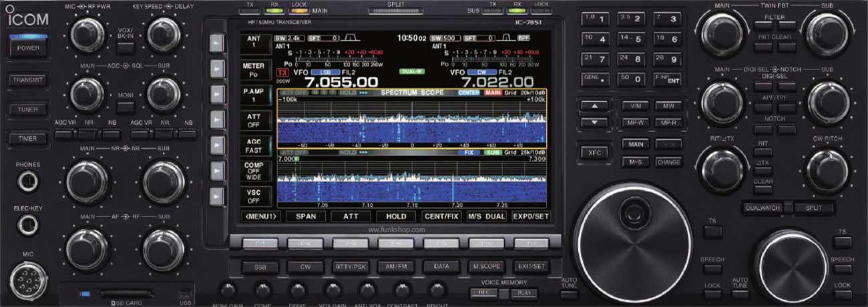Select the 24 MHz band key 8
The image size is (868, 307).
632,59
